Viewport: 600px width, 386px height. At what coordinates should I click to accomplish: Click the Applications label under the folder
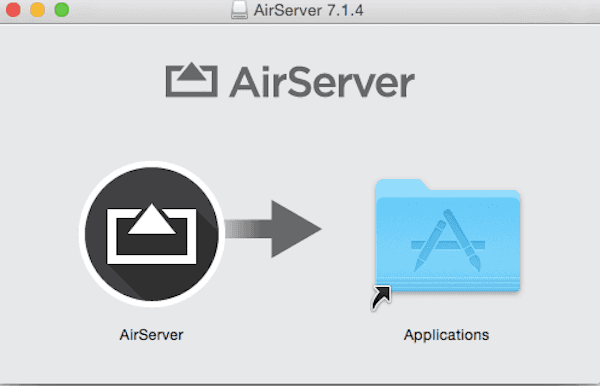[x=447, y=335]
